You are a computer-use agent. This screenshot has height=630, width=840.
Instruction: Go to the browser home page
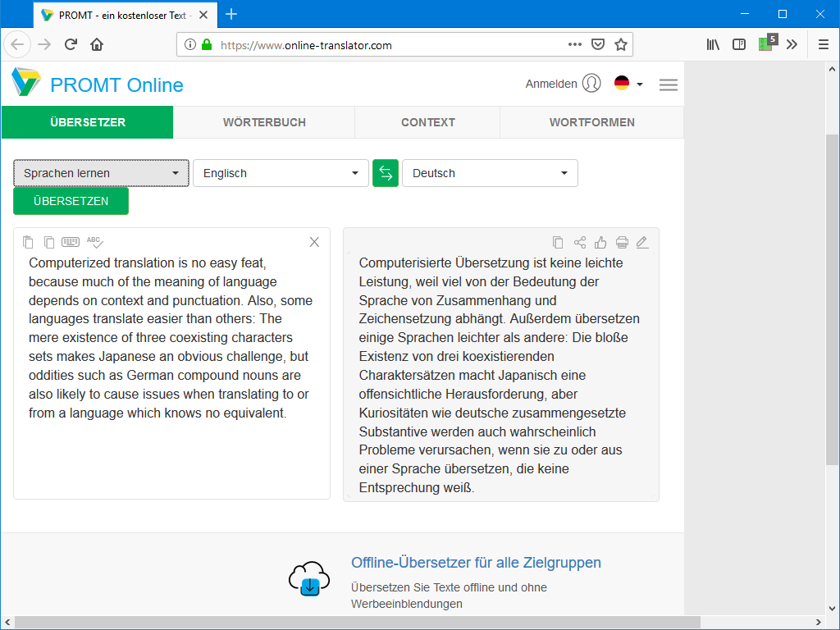[97, 44]
